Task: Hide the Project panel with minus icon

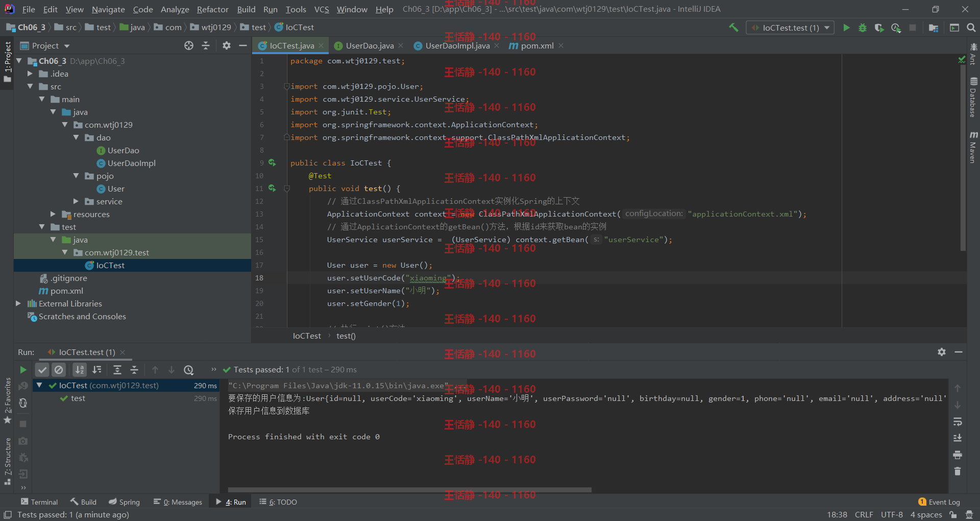Action: (x=243, y=45)
